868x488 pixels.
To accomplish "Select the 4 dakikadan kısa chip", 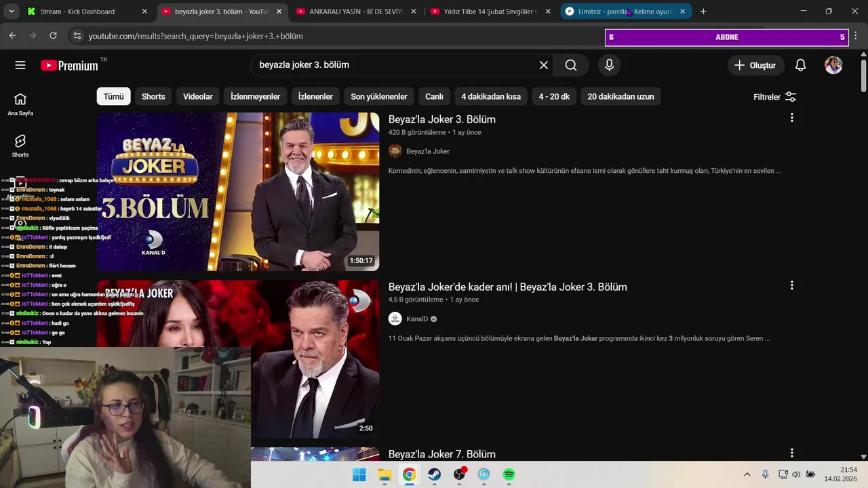I will point(491,96).
